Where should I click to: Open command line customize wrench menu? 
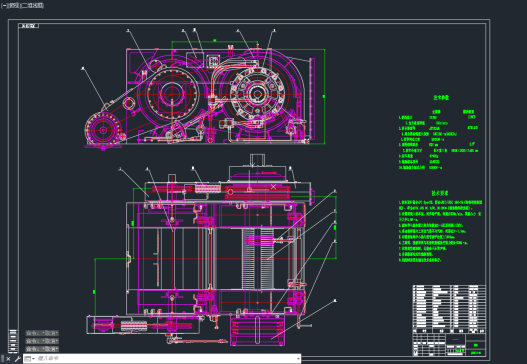click(17, 359)
